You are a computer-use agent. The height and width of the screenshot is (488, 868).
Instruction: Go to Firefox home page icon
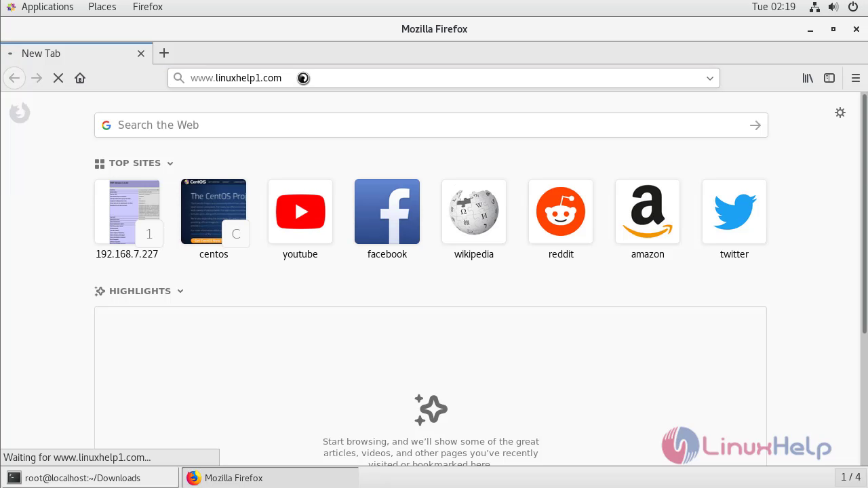pos(80,78)
